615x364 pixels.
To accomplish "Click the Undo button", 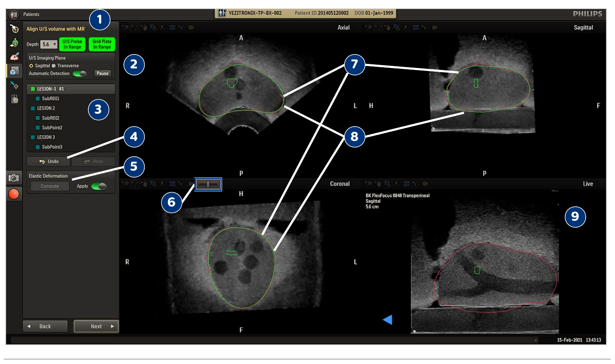I will (x=49, y=162).
